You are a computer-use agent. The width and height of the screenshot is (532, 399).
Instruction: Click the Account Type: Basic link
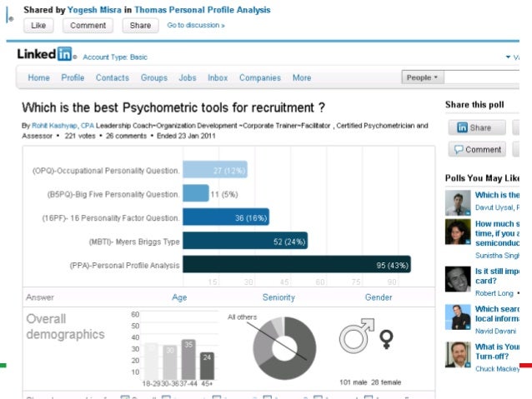pos(115,57)
